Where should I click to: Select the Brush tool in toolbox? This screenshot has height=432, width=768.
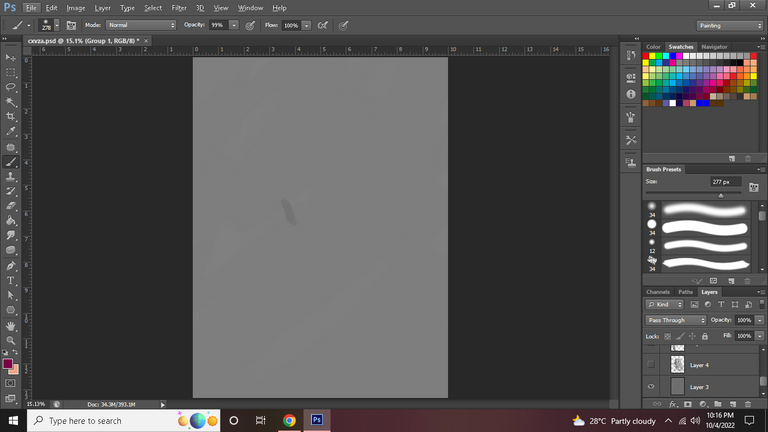(x=10, y=162)
